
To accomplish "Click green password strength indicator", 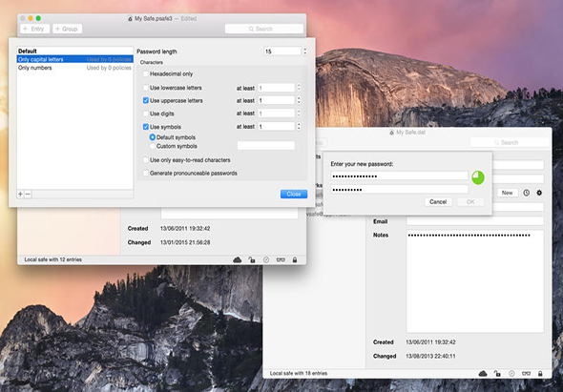I will 478,177.
